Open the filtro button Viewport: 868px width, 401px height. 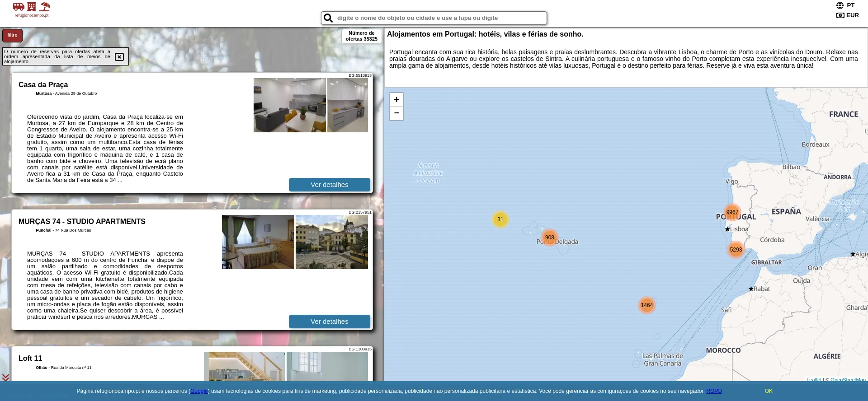[12, 35]
